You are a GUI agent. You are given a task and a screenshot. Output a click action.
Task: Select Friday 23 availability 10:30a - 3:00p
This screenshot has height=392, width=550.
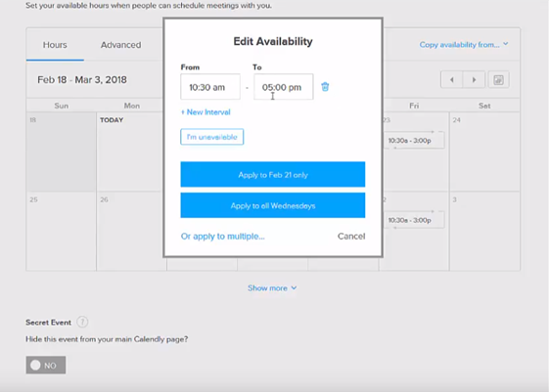click(414, 141)
